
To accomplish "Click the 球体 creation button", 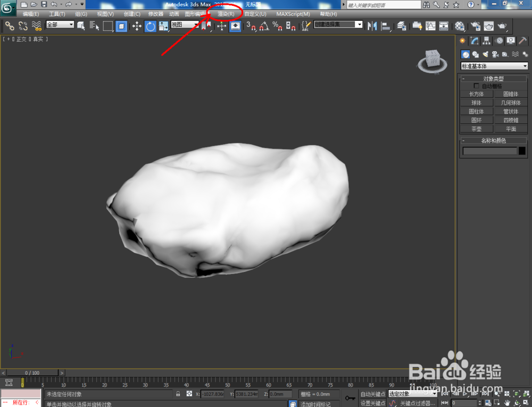I will point(477,102).
